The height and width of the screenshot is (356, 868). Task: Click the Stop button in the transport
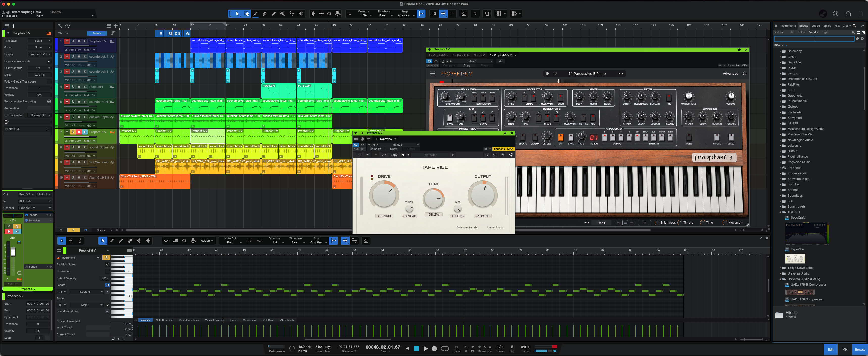pyautogui.click(x=417, y=349)
